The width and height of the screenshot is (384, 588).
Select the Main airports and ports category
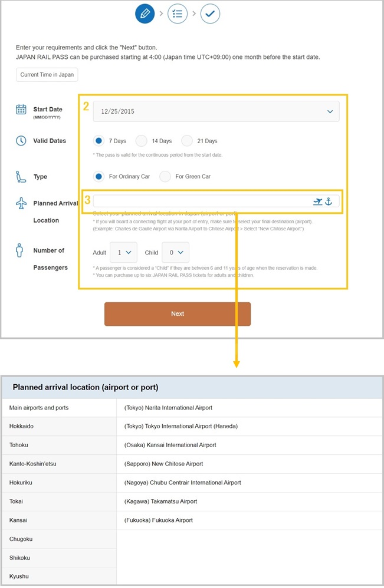(60, 408)
